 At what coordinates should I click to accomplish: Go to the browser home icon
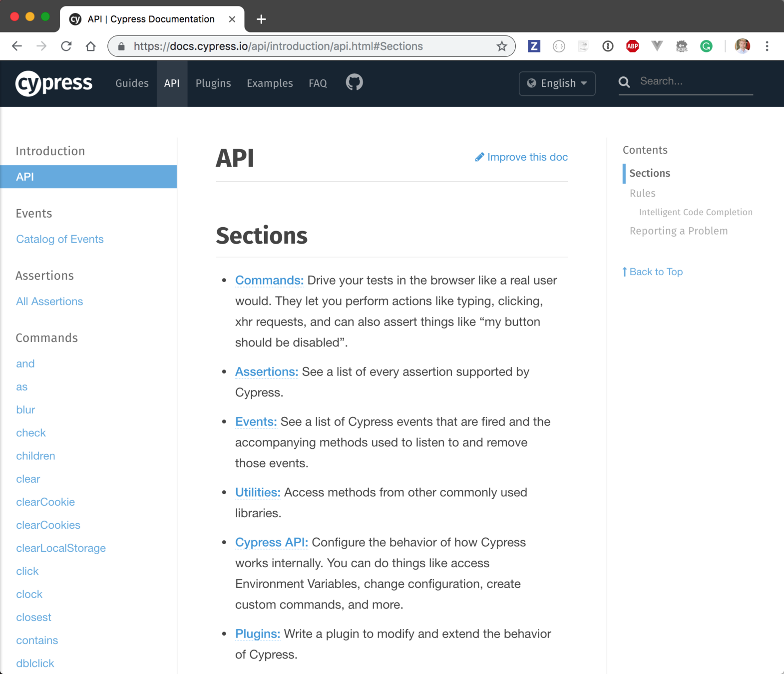(x=90, y=46)
